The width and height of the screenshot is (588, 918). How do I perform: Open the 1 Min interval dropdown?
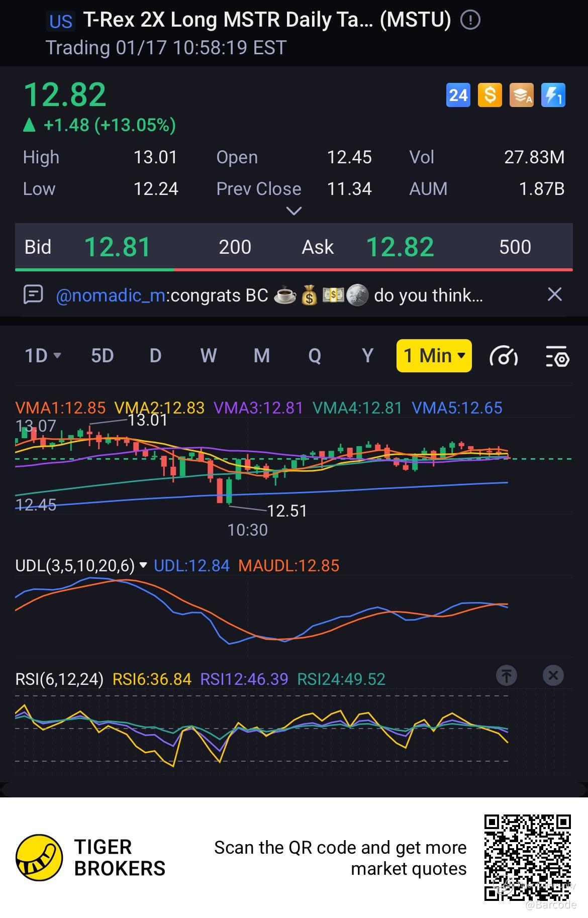point(434,356)
